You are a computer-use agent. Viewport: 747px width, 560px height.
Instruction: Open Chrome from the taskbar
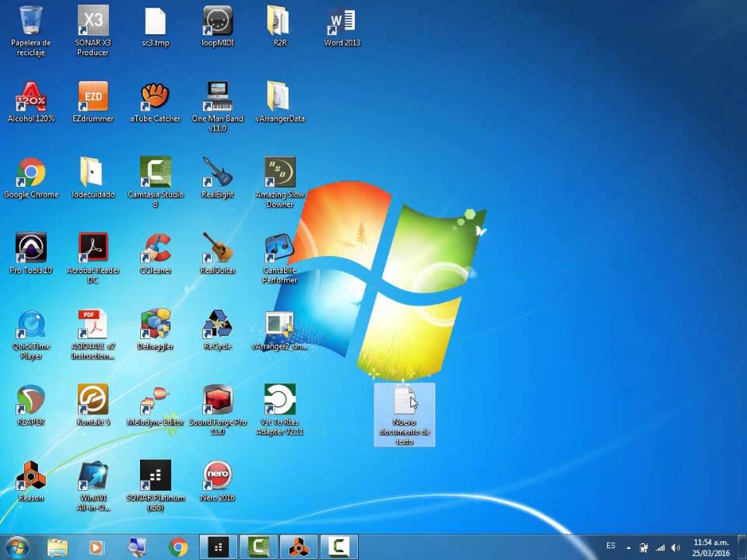pos(177,547)
